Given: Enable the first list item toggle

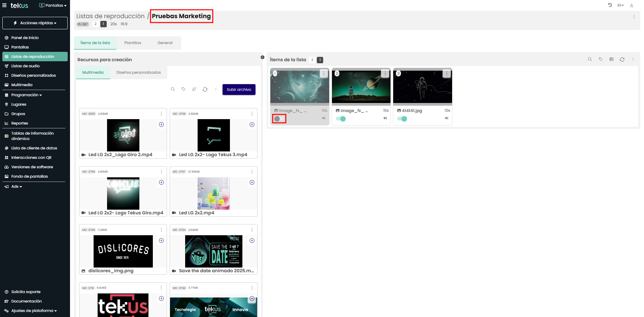Looking at the screenshot, I should click(279, 119).
